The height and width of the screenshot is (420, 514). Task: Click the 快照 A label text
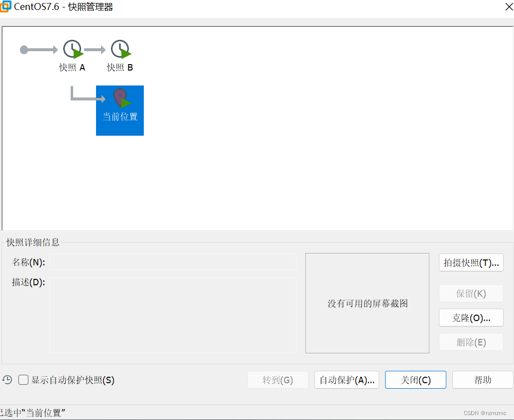tap(72, 68)
